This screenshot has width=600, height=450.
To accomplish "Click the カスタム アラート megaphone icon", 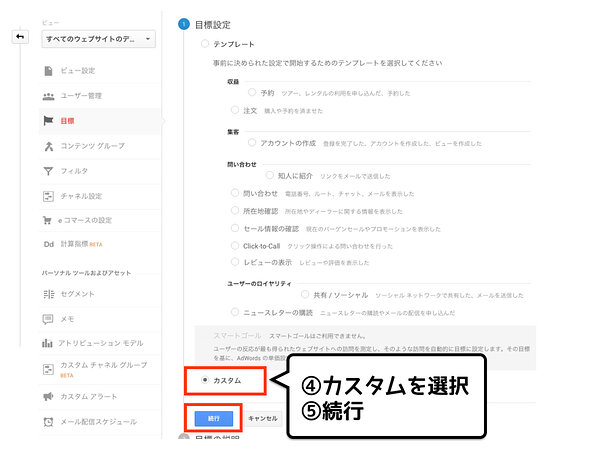I will (x=48, y=396).
